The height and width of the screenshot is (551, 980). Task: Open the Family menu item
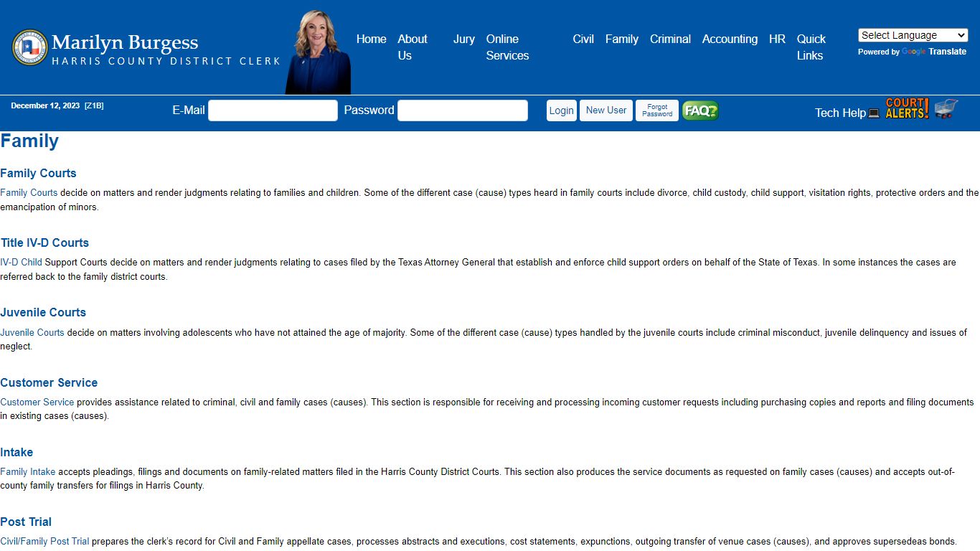(622, 39)
